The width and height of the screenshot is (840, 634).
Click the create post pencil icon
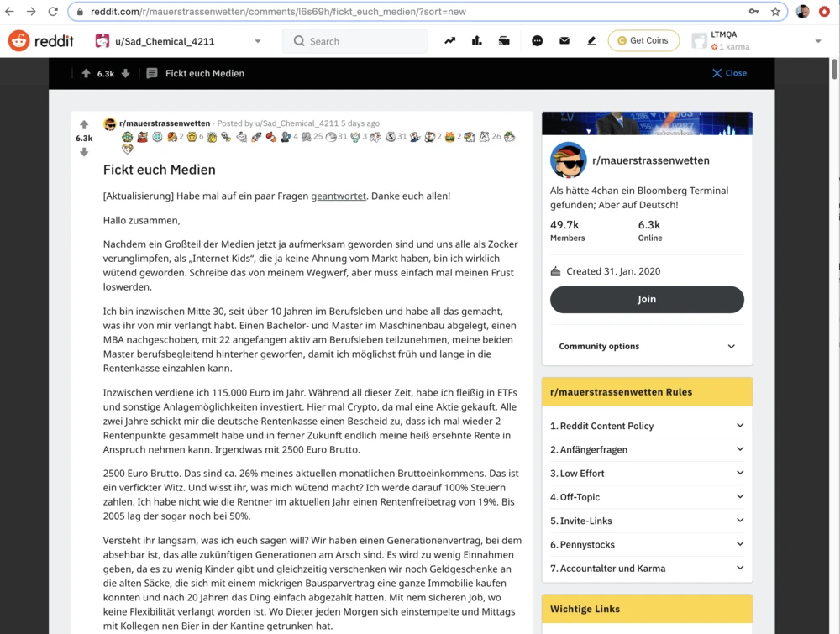[591, 40]
